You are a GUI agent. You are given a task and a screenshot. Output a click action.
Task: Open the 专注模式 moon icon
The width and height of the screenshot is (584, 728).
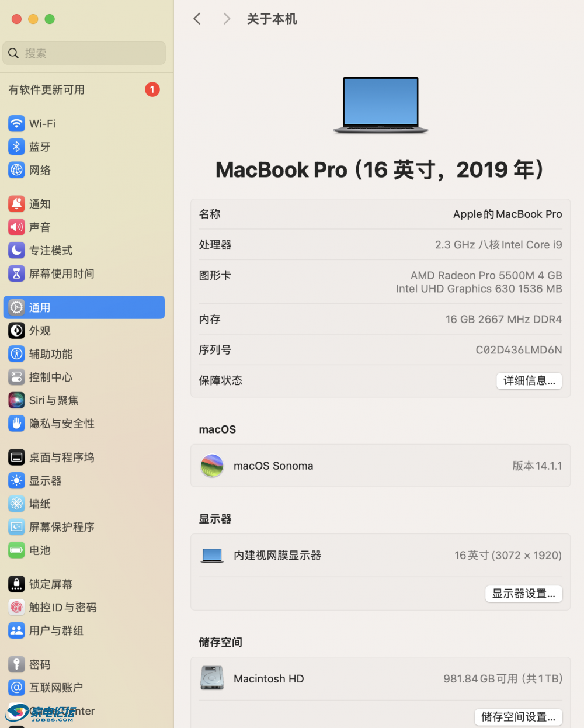click(16, 250)
